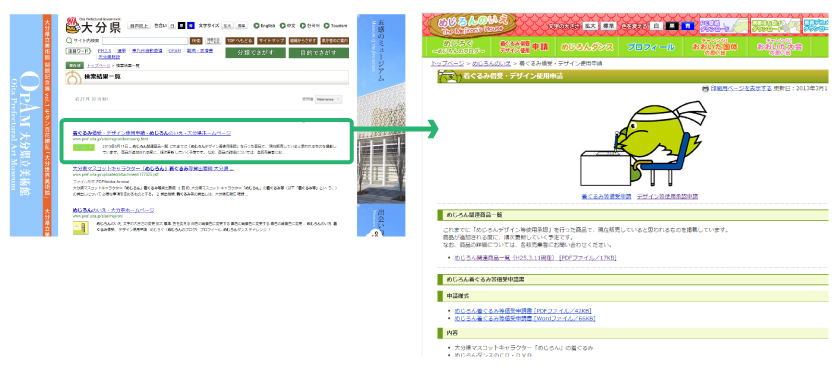Click the TOPへもどる button
Viewport: 840px width, 390px height.
(239, 40)
